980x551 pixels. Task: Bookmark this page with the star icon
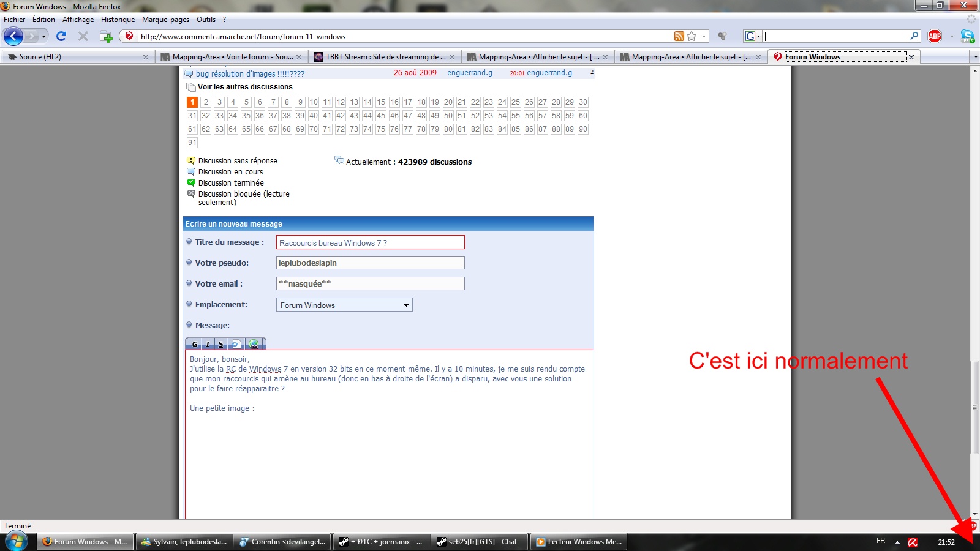tap(692, 37)
